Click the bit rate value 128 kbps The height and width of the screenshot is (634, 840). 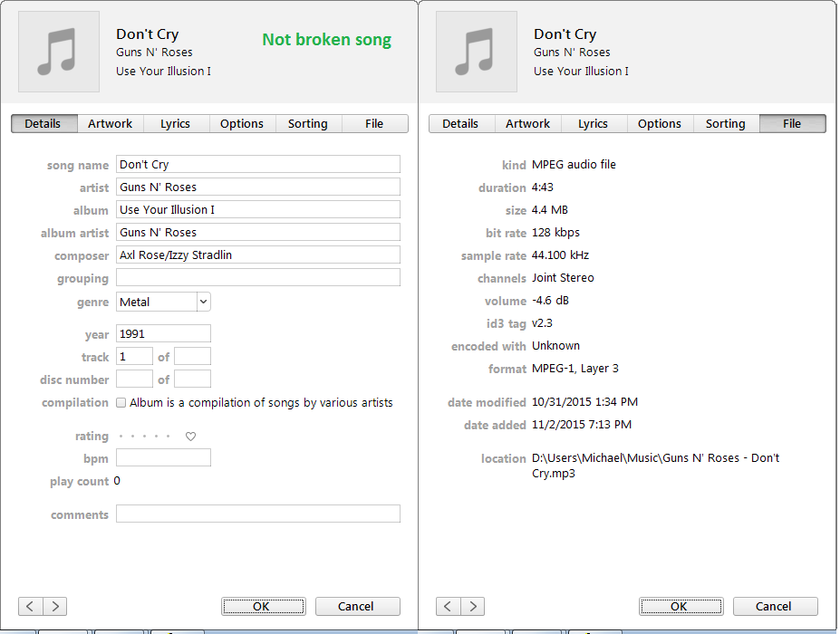pos(555,233)
